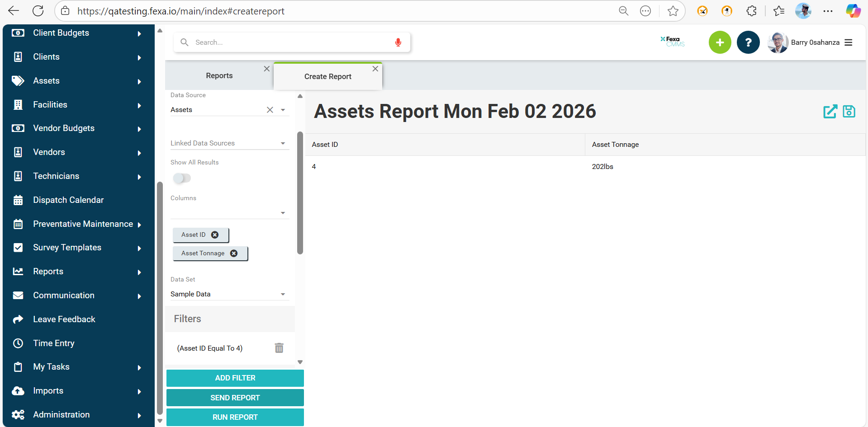Delete the Asset ID filter with trash icon

click(x=279, y=348)
